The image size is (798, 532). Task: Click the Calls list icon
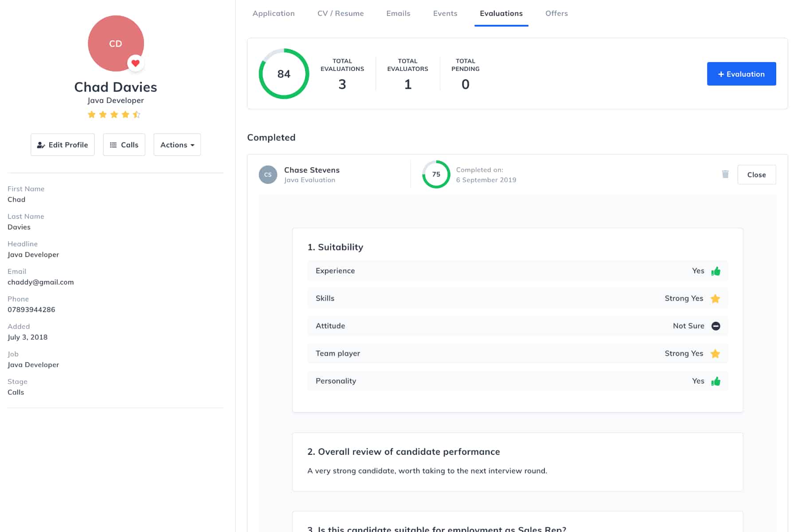point(113,145)
